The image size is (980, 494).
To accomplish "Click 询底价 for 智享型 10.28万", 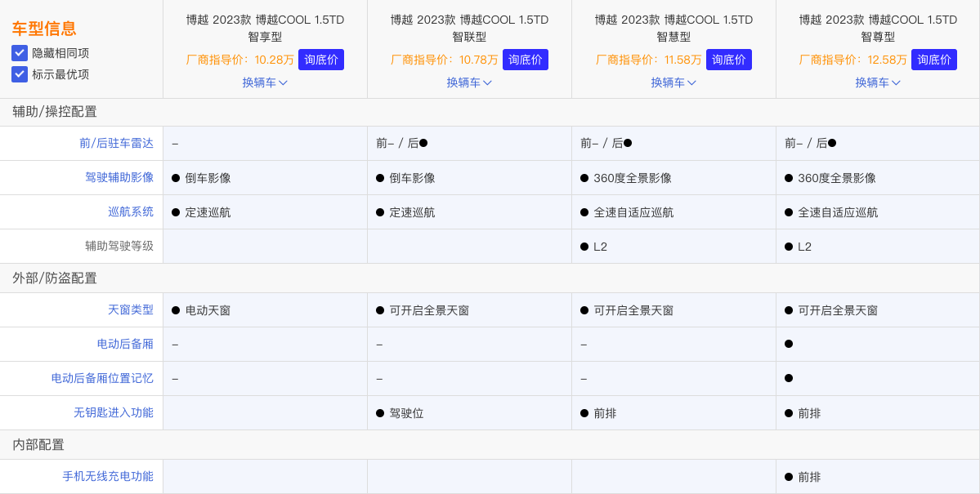I will 321,60.
